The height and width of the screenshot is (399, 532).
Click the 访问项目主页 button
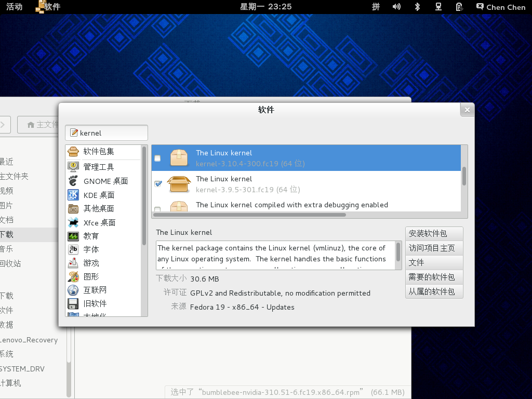tap(434, 248)
